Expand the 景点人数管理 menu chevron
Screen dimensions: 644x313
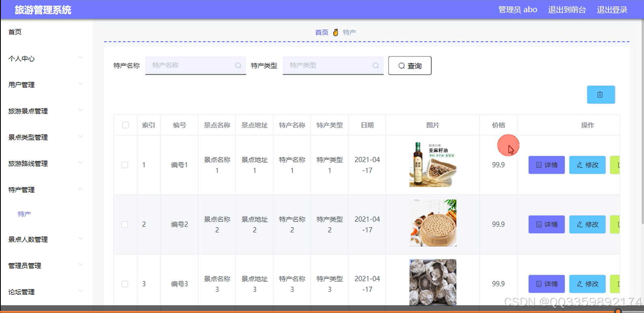(x=80, y=238)
